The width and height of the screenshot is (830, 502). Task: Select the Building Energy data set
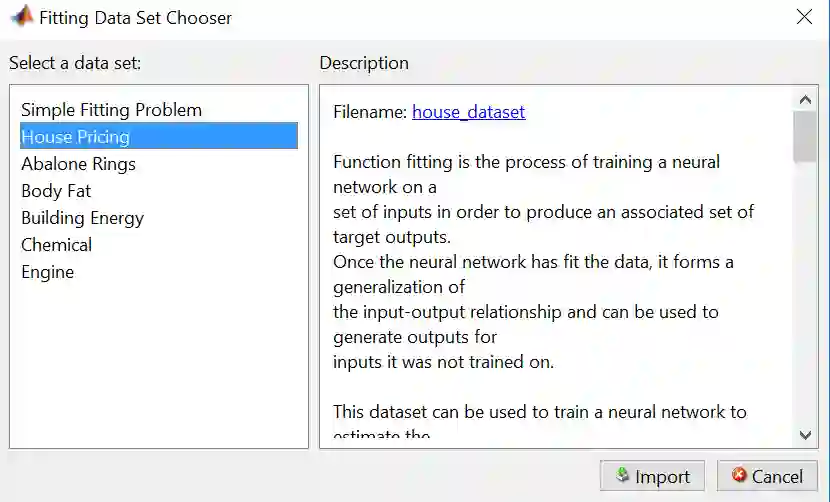tap(82, 218)
